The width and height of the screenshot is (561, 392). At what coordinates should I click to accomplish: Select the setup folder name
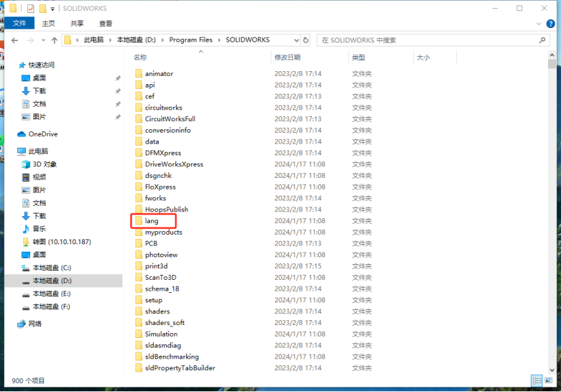point(153,300)
